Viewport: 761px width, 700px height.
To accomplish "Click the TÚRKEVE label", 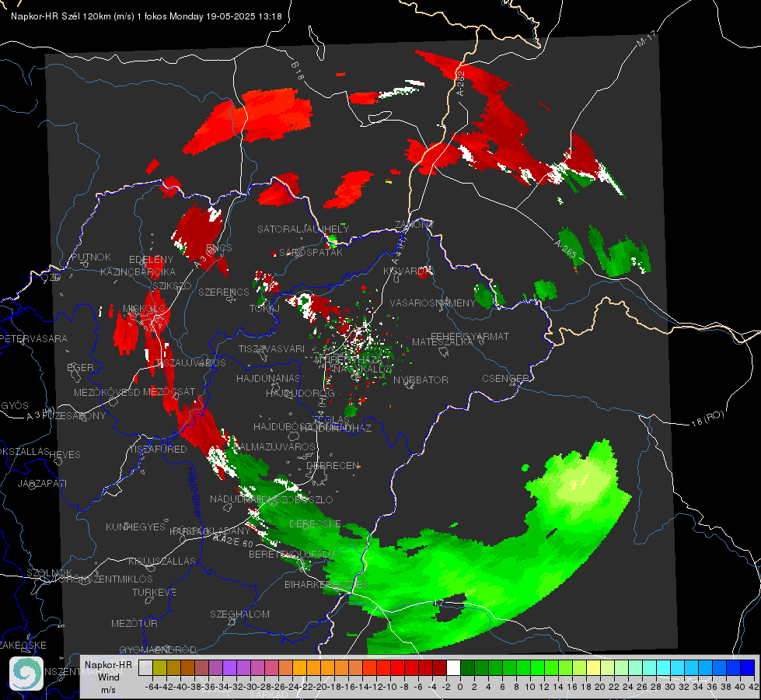I will (154, 592).
